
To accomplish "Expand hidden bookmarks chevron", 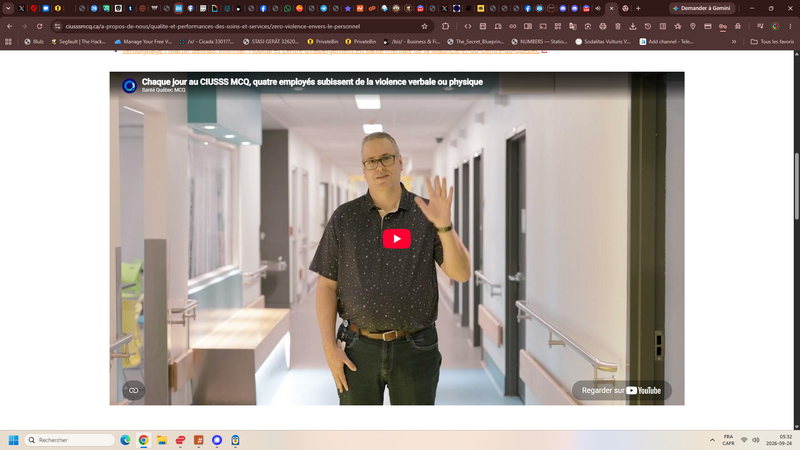I will tap(734, 42).
